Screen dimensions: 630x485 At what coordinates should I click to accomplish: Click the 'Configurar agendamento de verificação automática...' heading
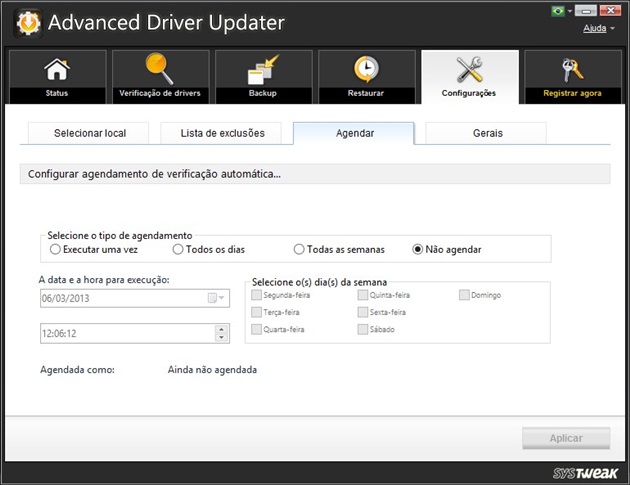click(x=154, y=174)
